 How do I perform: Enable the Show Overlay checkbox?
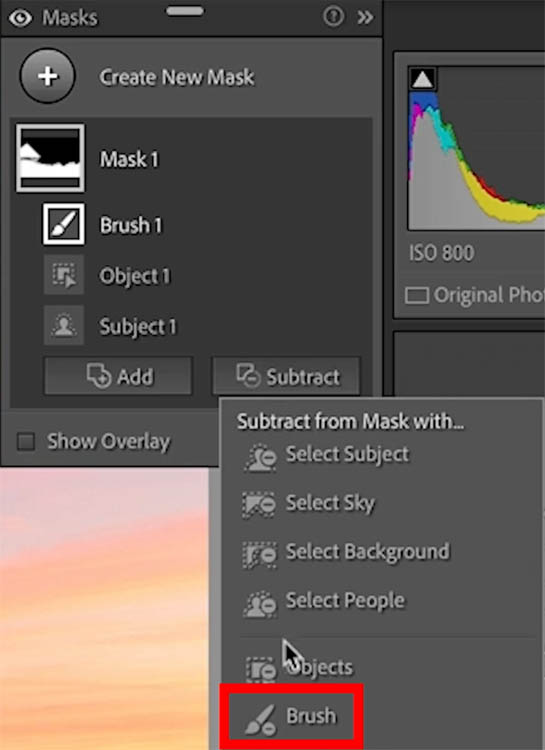[26, 441]
